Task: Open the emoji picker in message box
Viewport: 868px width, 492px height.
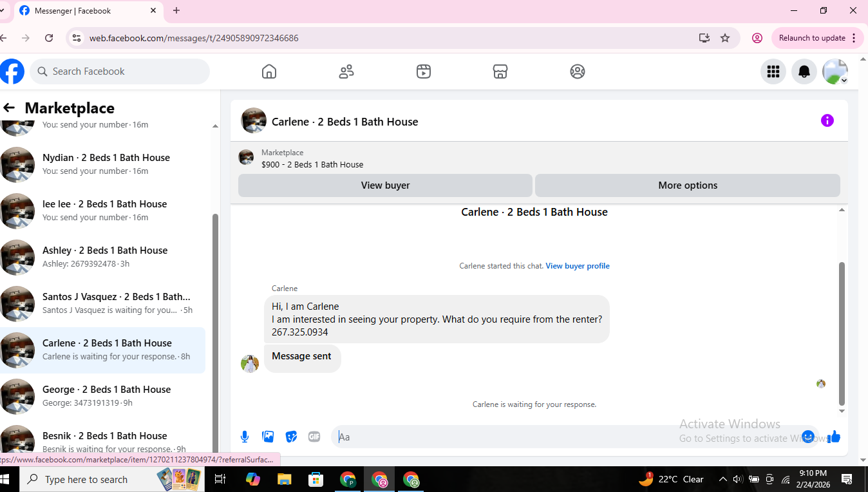Action: point(808,437)
